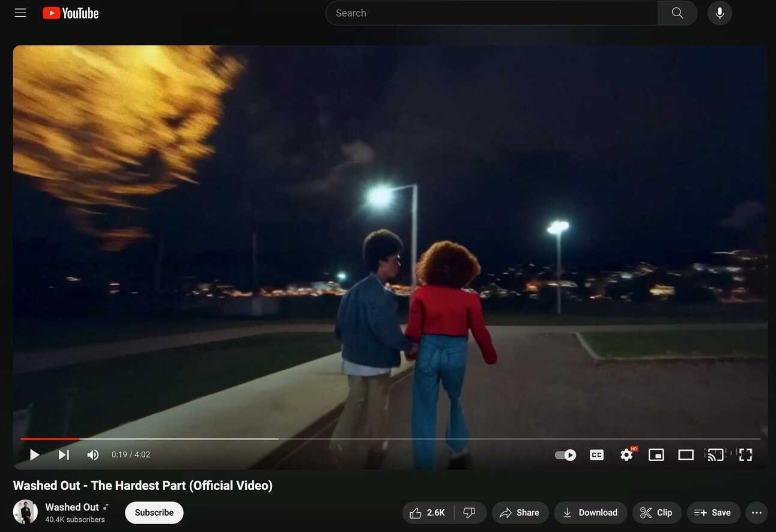Switch to miniplayer mode

(656, 455)
